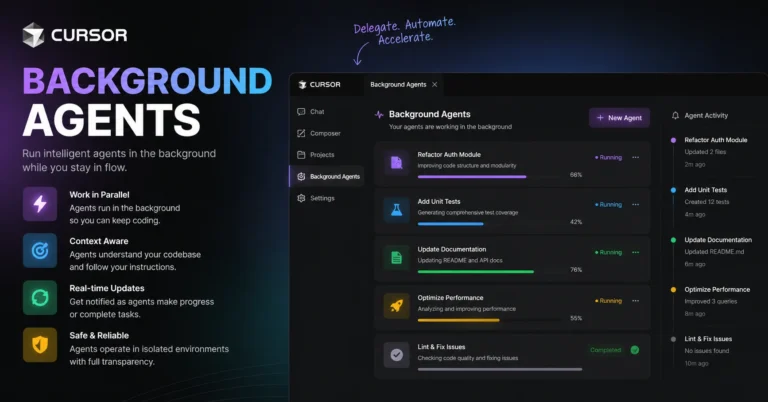Click the Lint & Fix Issues checkmark icon
This screenshot has height=402, width=768.
click(x=396, y=355)
